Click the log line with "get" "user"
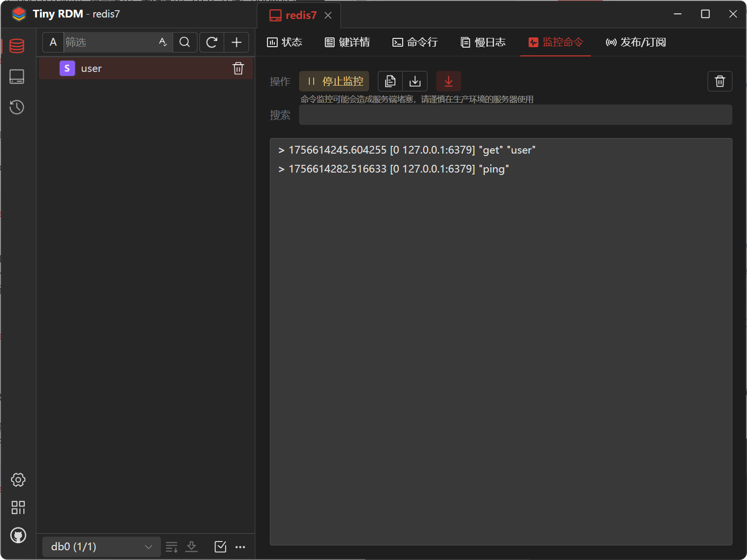Screen dimensions: 747x560 407,150
